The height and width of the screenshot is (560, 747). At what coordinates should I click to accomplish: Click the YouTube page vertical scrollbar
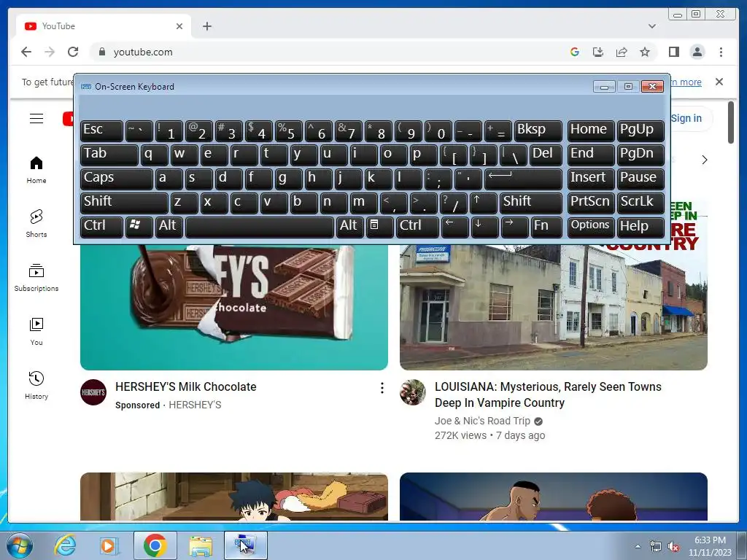coord(731,122)
